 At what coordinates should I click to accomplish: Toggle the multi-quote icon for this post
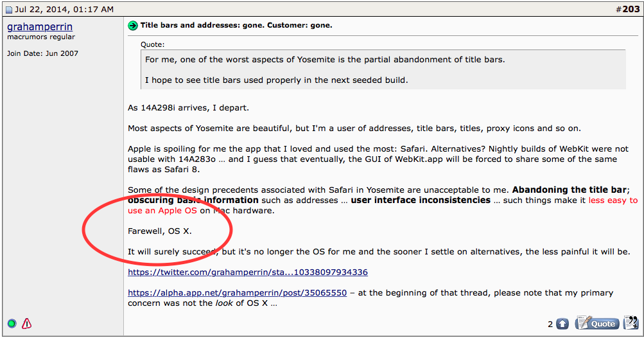point(631,323)
